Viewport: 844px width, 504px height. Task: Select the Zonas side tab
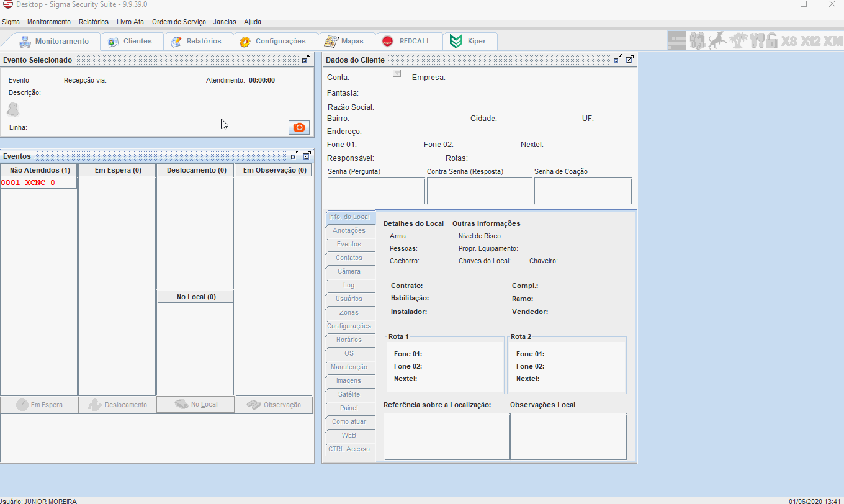(349, 312)
